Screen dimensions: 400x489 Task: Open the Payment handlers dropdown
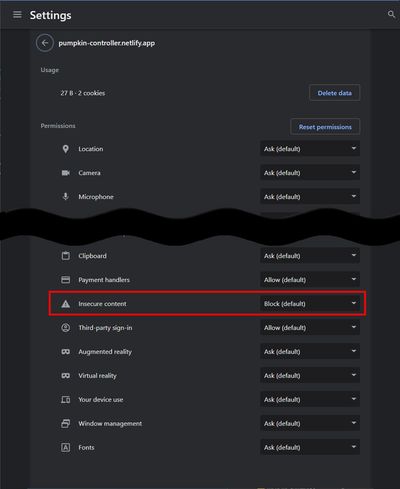click(x=310, y=280)
